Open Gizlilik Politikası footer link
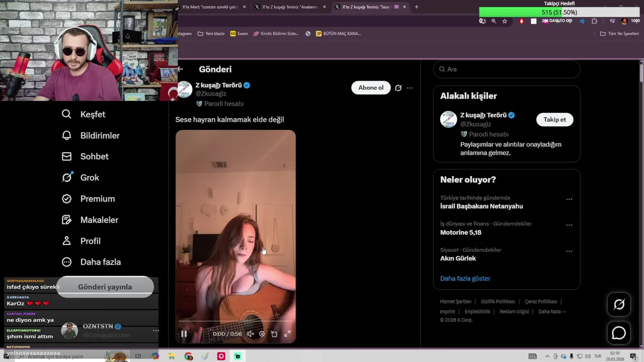Image resolution: width=644 pixels, height=362 pixels. [498, 302]
